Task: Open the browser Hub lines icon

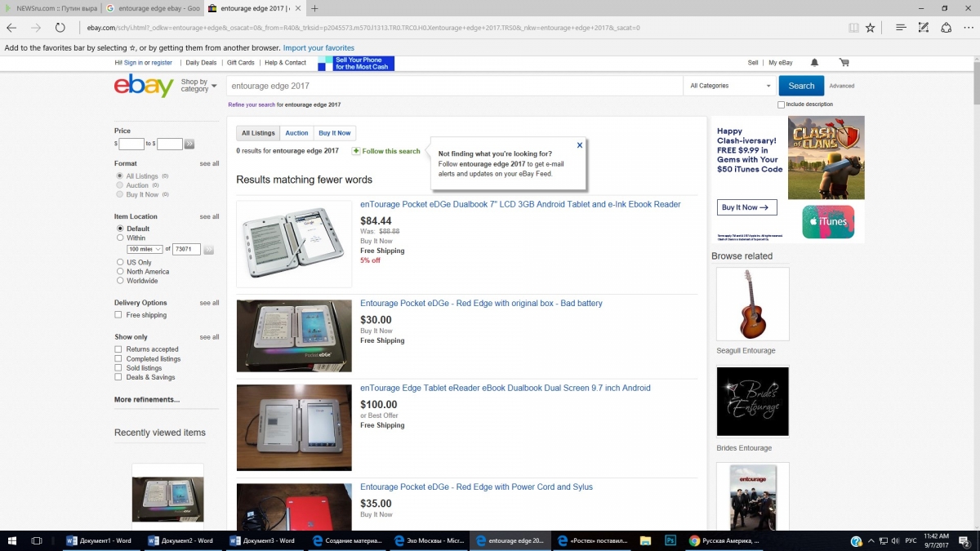Action: [x=901, y=28]
